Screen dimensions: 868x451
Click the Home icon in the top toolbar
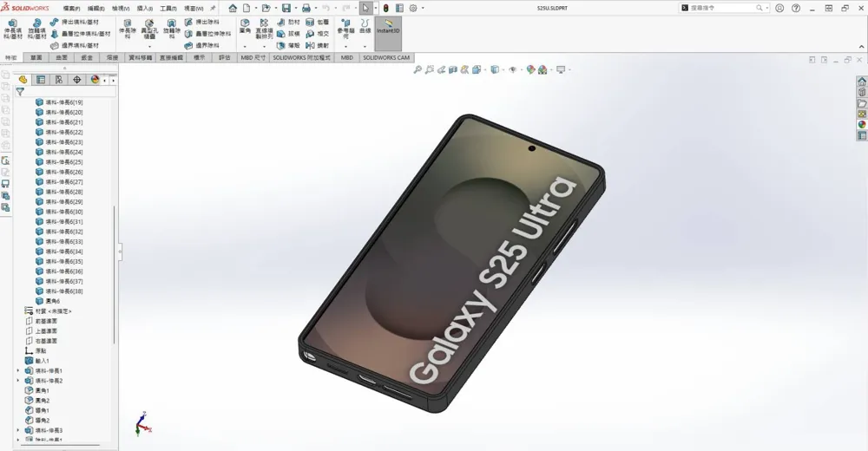233,9
